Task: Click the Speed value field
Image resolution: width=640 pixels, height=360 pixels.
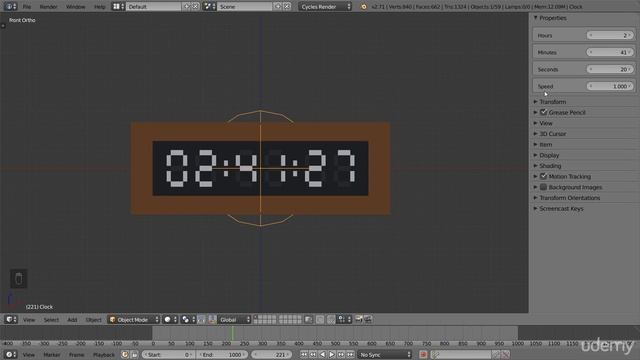Action: 610,86
